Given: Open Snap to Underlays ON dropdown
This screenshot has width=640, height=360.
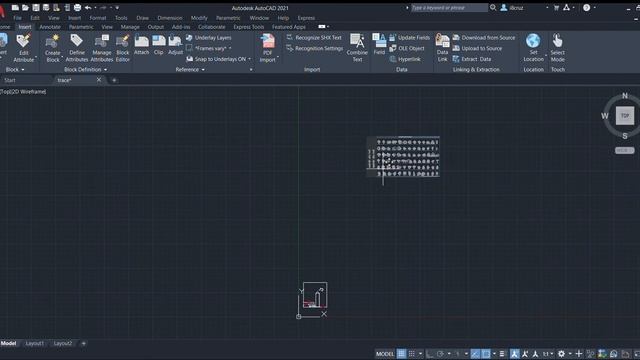Looking at the screenshot, I should pyautogui.click(x=249, y=59).
